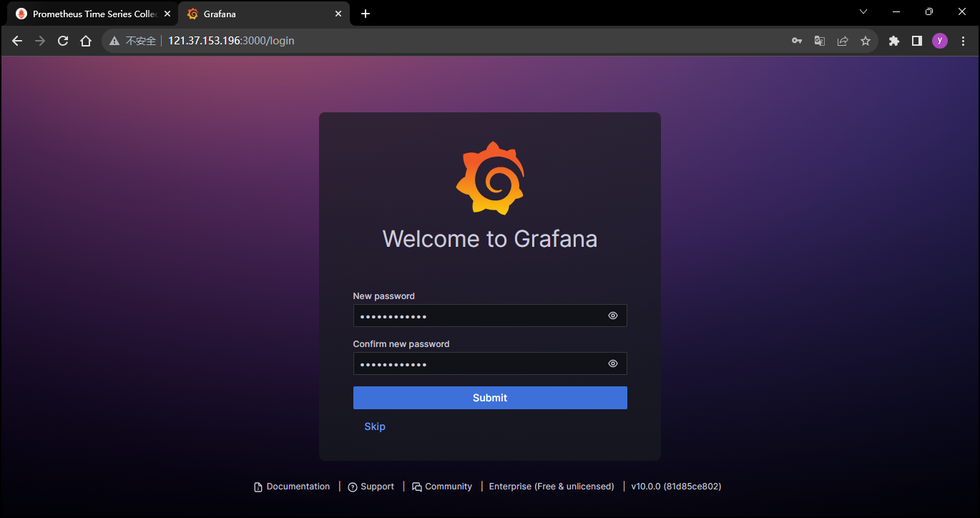
Task: Click the Grafana logo
Action: point(490,177)
